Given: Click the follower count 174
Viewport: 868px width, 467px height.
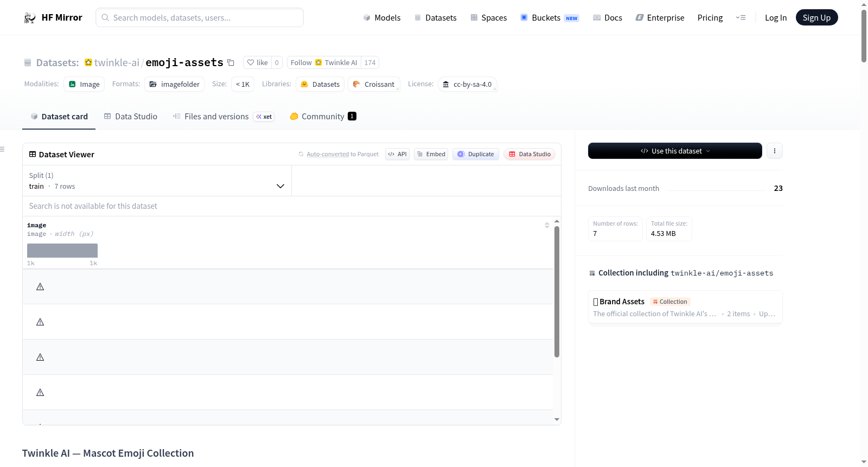Looking at the screenshot, I should click(x=370, y=62).
